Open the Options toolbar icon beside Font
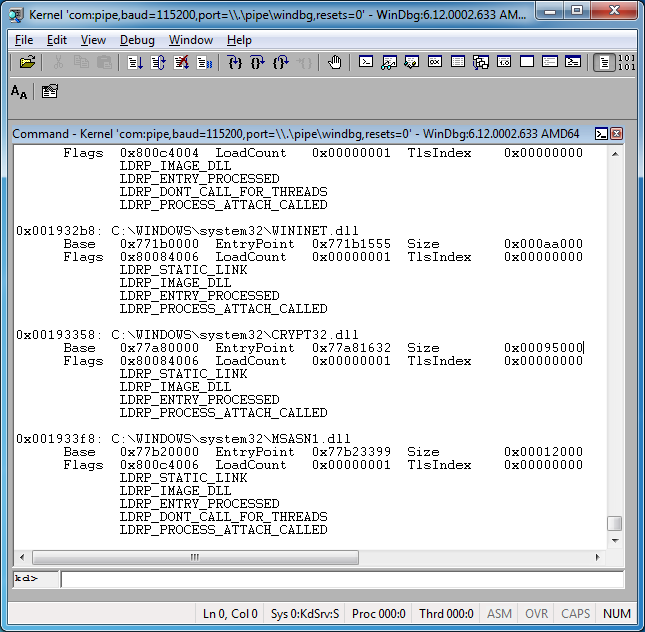The image size is (645, 632). coord(49,91)
